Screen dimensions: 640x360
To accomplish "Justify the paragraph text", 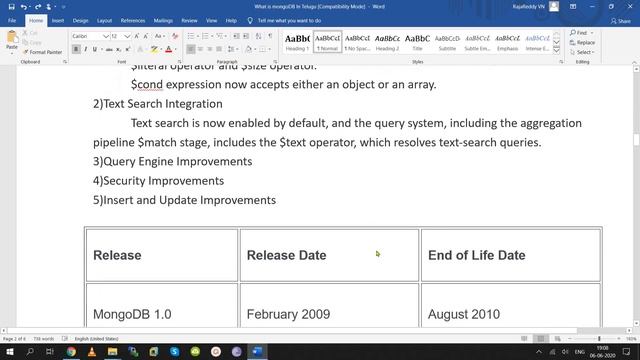I will tap(219, 49).
